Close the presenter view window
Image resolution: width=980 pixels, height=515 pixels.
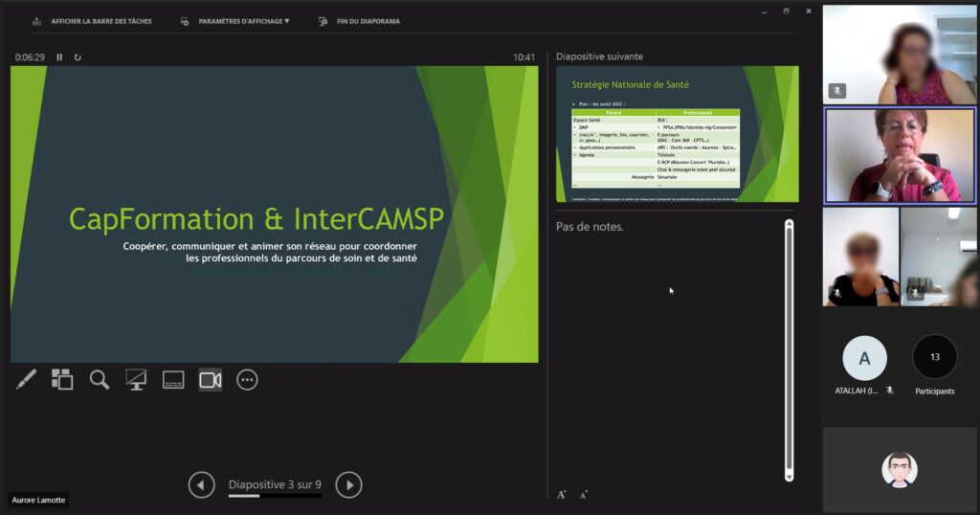tap(809, 11)
